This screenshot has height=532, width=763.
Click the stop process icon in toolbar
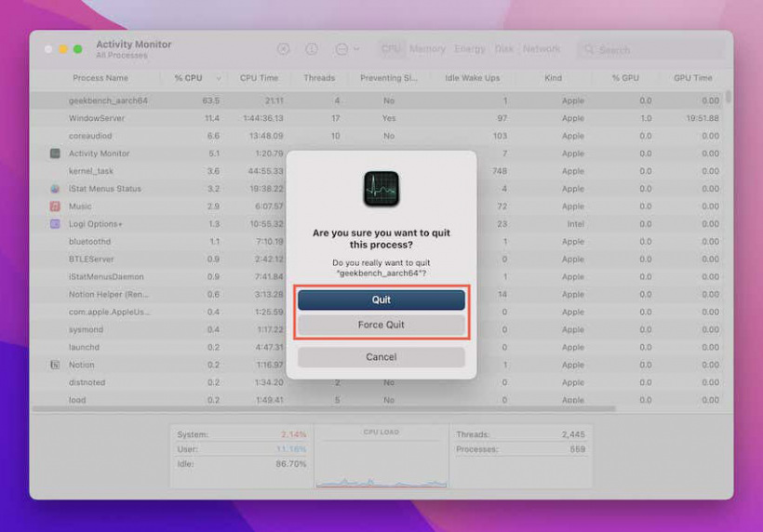tap(284, 49)
